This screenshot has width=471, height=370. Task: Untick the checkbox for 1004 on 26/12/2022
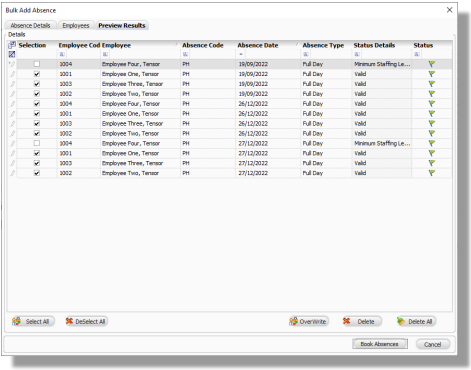tap(37, 104)
